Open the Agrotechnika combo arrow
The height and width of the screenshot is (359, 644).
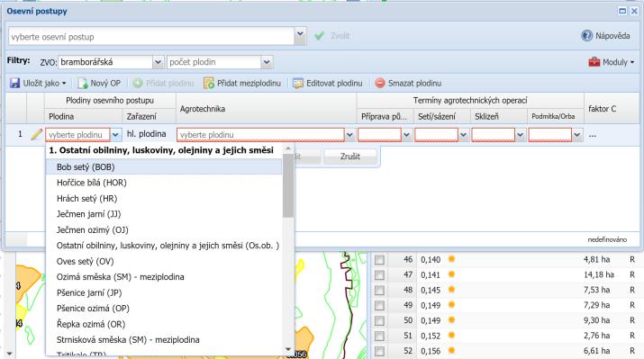tap(350, 135)
